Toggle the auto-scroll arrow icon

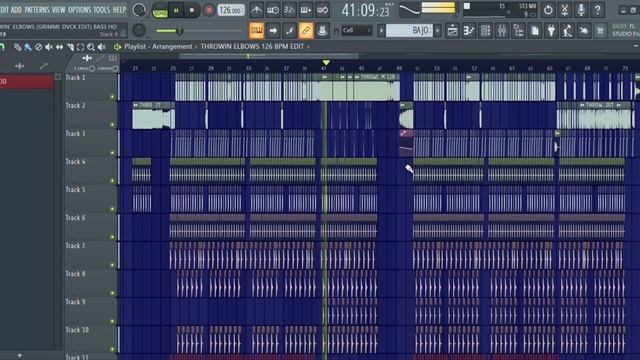tap(273, 30)
